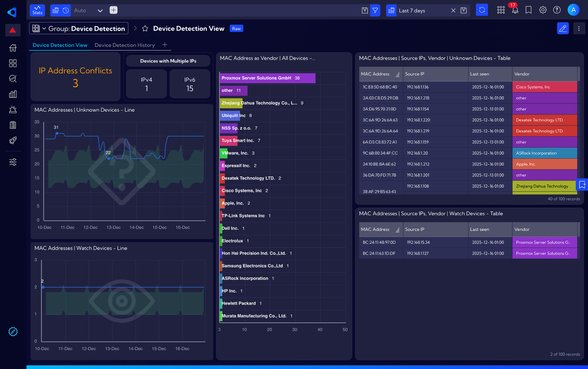Click the Apple, Inc. vendor cell

tap(545, 164)
